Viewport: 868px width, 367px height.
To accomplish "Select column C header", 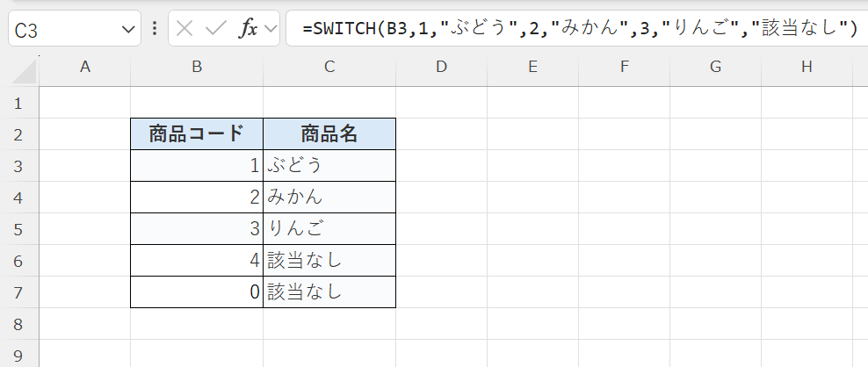I will (x=329, y=67).
